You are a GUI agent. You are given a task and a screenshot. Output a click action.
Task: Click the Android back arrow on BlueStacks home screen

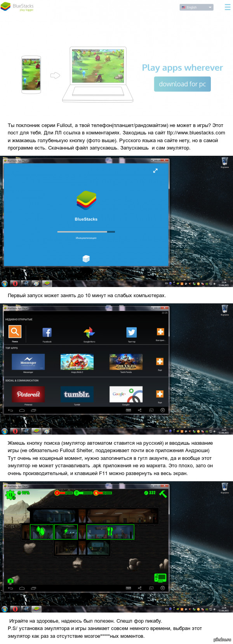tap(10, 410)
